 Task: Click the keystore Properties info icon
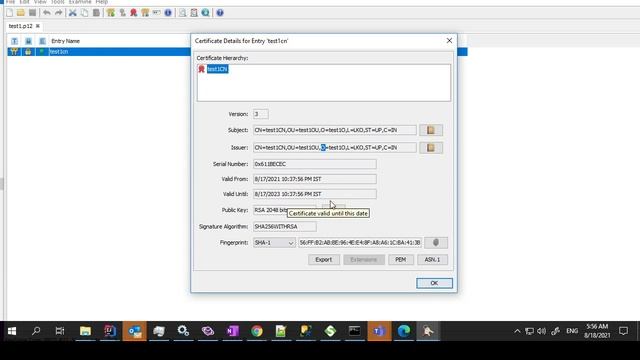tap(168, 13)
